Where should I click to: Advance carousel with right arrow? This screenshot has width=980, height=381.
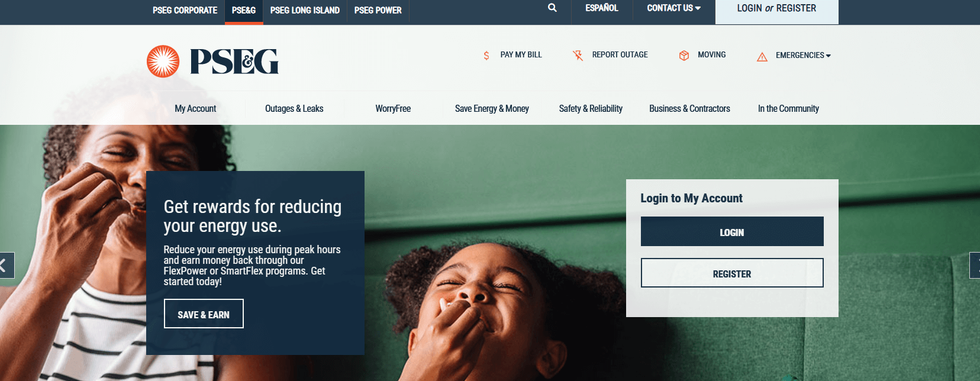point(975,265)
